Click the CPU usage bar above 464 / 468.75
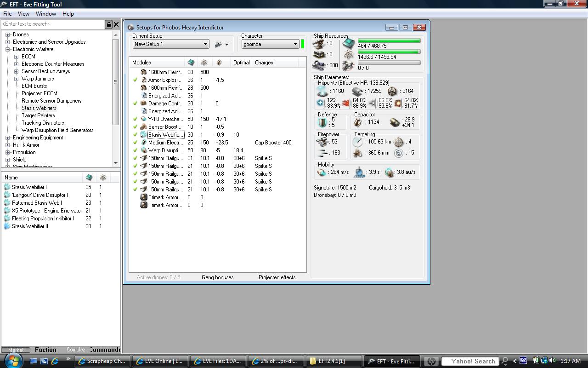Viewport: 588px width, 368px height. 389,41
